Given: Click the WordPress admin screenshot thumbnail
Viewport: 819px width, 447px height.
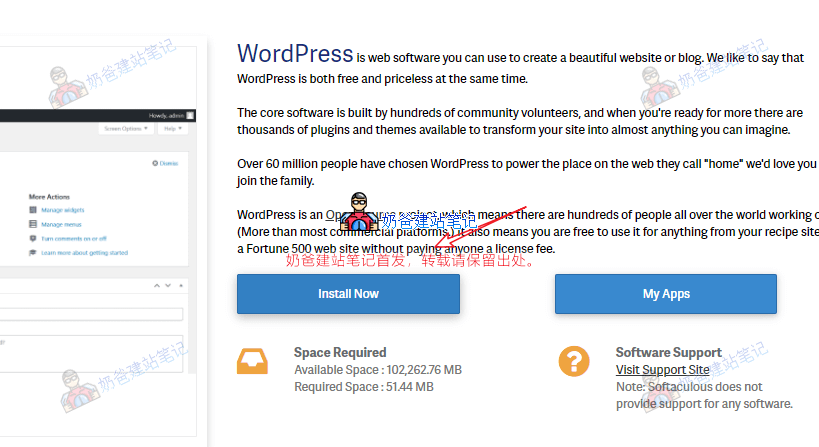Looking at the screenshot, I should point(98,241).
